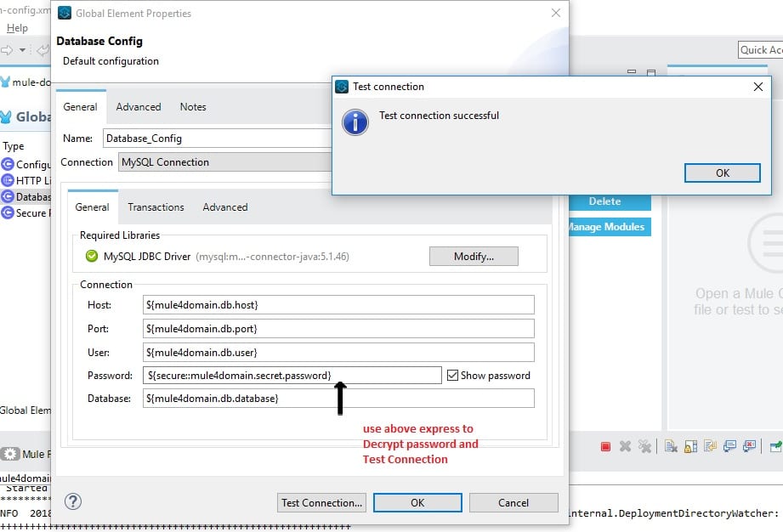The height and width of the screenshot is (532, 783).
Task: Click the Password input field
Action: [x=292, y=376]
